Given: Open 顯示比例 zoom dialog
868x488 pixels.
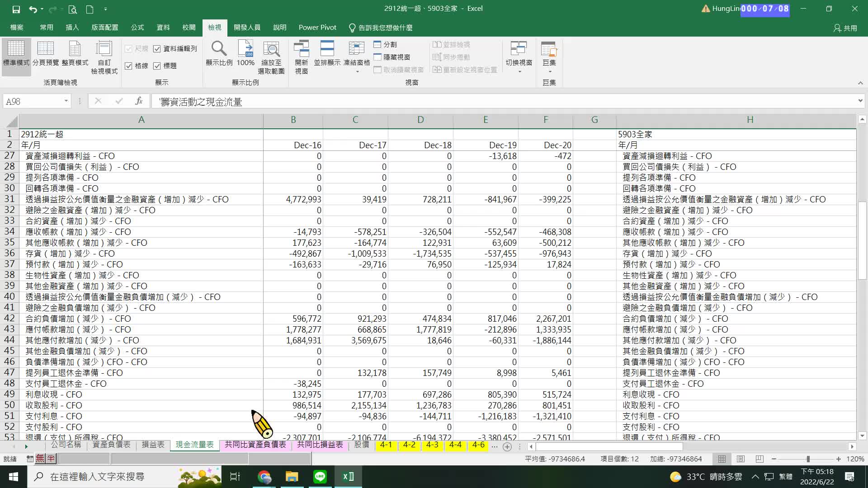Looking at the screenshot, I should tap(219, 53).
